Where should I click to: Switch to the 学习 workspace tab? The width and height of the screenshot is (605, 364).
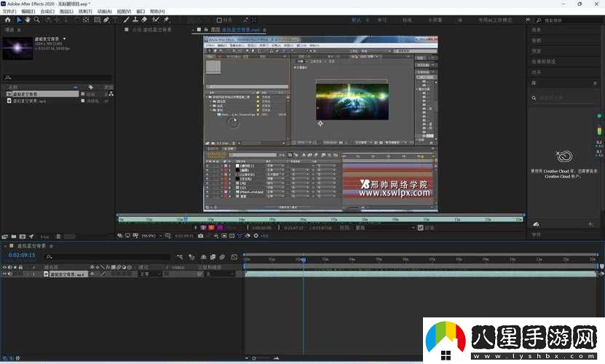[381, 20]
